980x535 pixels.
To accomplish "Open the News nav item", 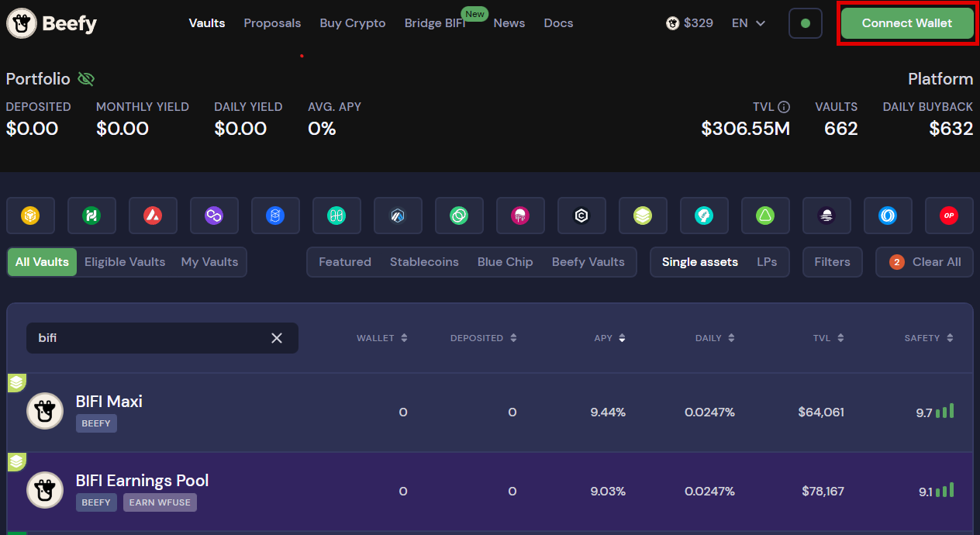I will pyautogui.click(x=509, y=23).
